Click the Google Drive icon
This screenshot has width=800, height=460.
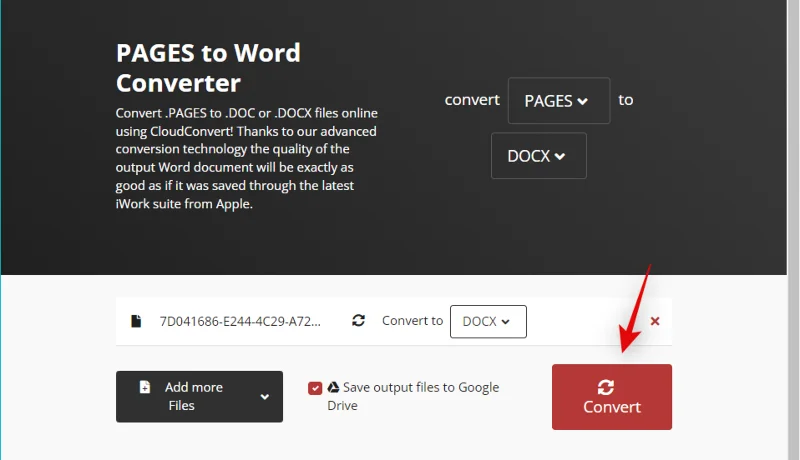point(333,387)
